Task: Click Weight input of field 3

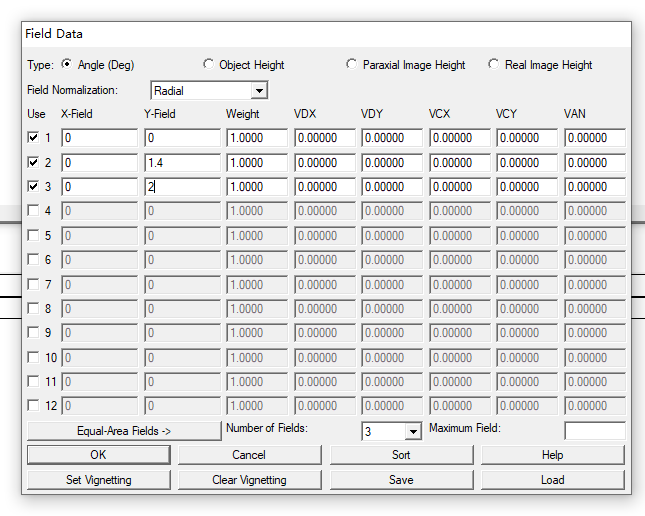Action: pos(257,187)
